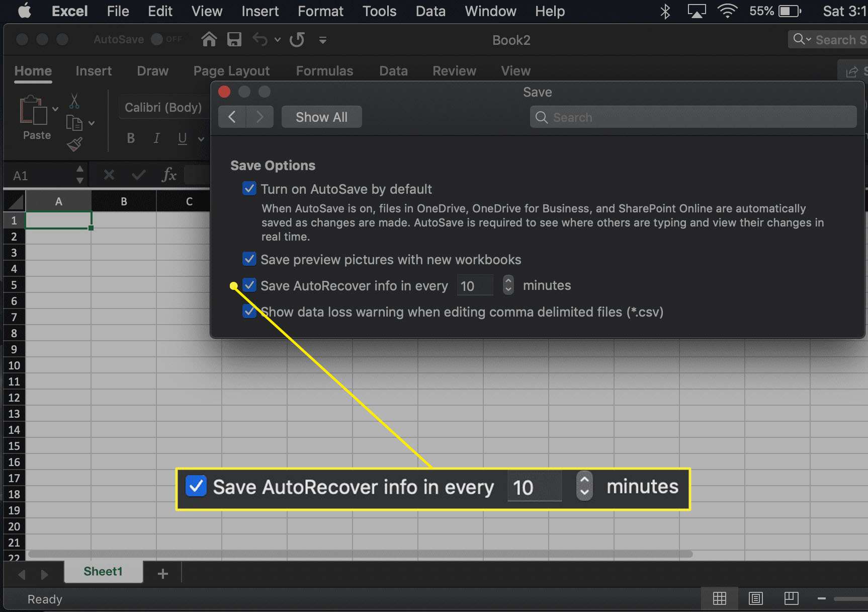Switch to Page Break Preview icon
Screen dimensions: 868x612
[791, 598]
